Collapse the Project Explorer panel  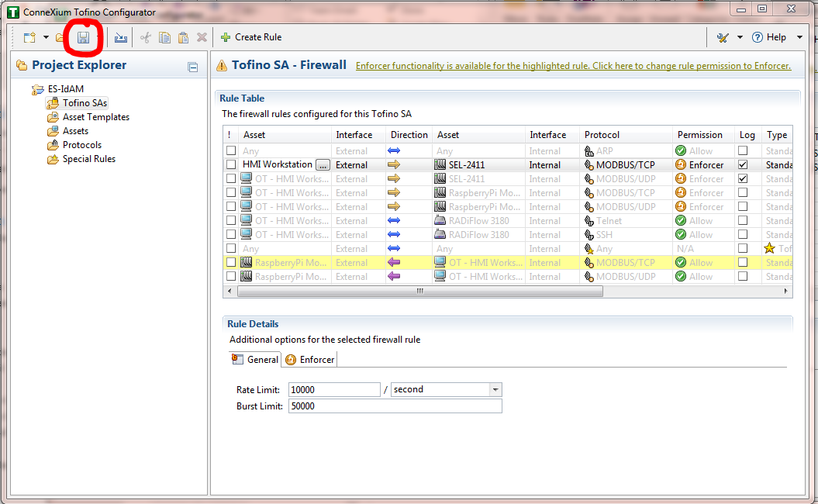point(193,67)
